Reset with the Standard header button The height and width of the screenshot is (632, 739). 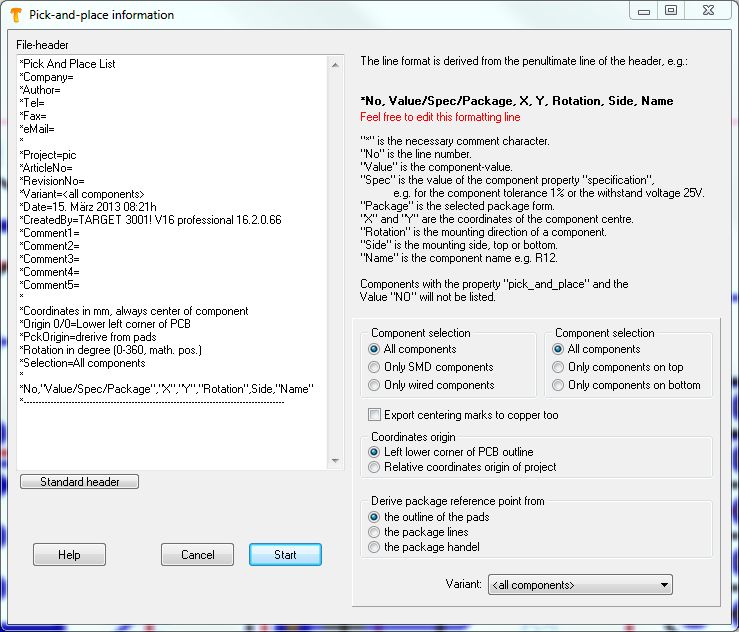79,482
